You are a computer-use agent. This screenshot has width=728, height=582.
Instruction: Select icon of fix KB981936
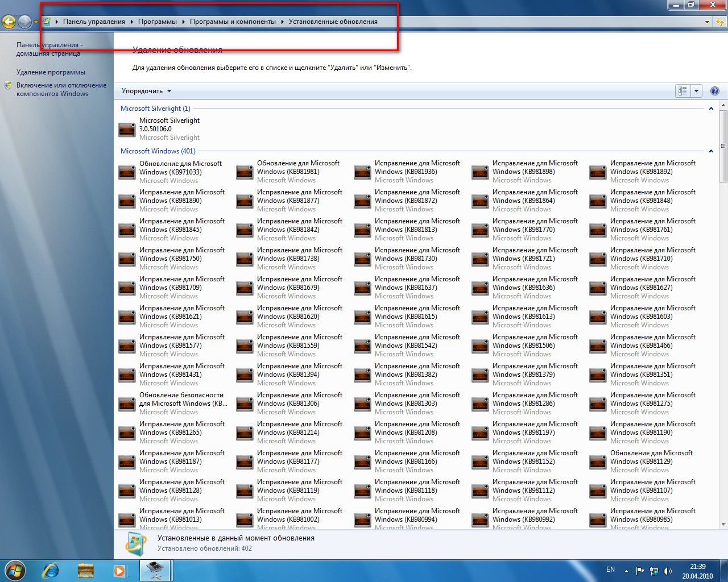(x=362, y=172)
